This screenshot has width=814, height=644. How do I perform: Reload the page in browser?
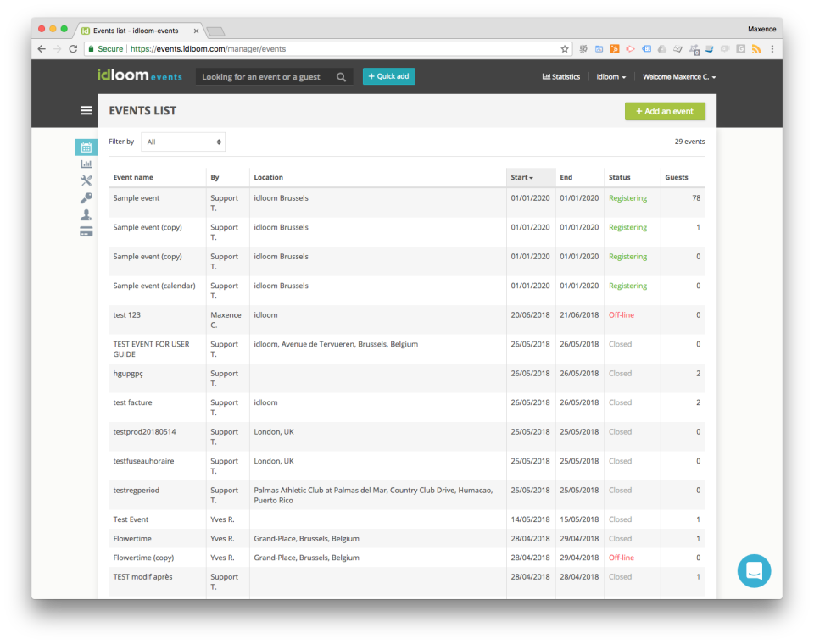pyautogui.click(x=73, y=49)
